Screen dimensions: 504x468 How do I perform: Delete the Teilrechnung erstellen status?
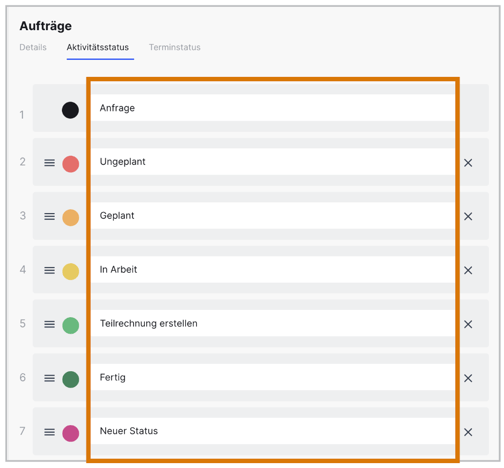point(468,324)
